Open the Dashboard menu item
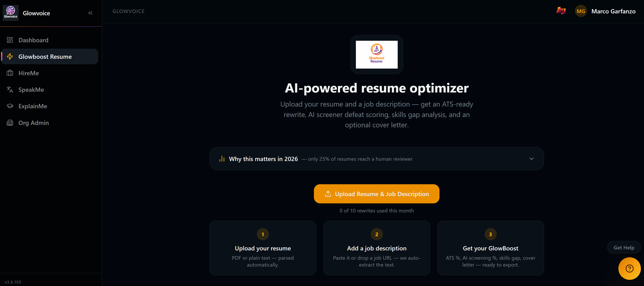The width and height of the screenshot is (644, 286). 50,40
